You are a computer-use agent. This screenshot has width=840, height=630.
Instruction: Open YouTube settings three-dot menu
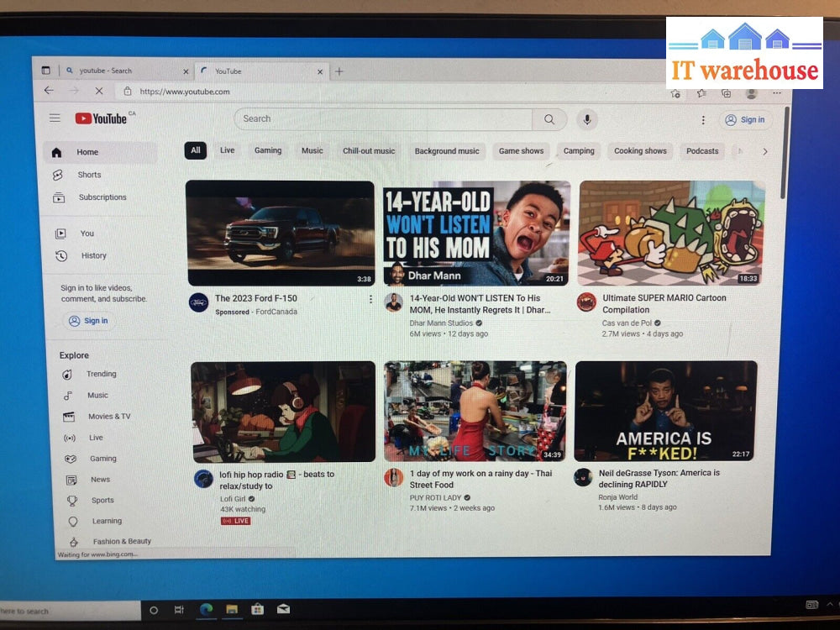point(703,120)
